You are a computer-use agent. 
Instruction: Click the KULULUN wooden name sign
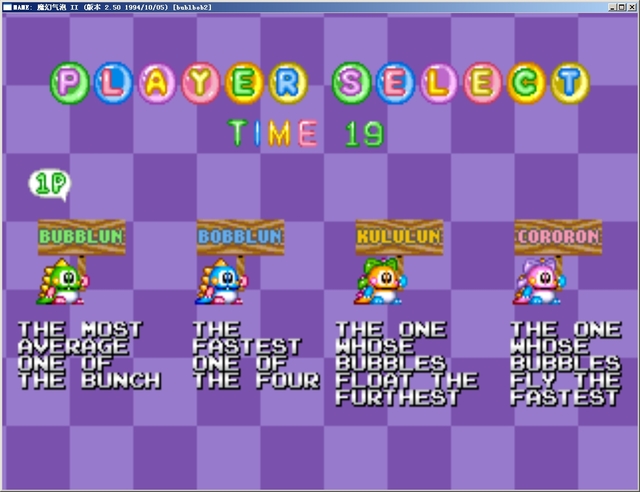tap(399, 237)
